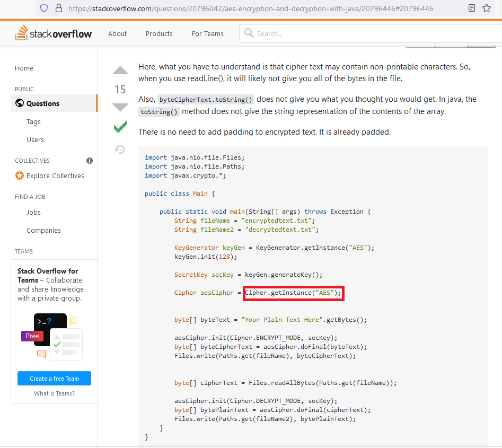Click the bytePlainText doFinal code line

(x=272, y=410)
